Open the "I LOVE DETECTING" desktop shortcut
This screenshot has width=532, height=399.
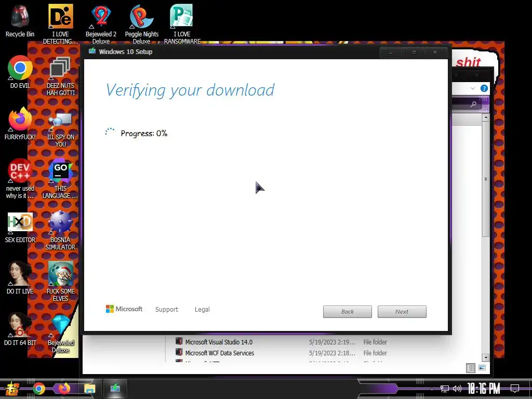click(x=60, y=24)
